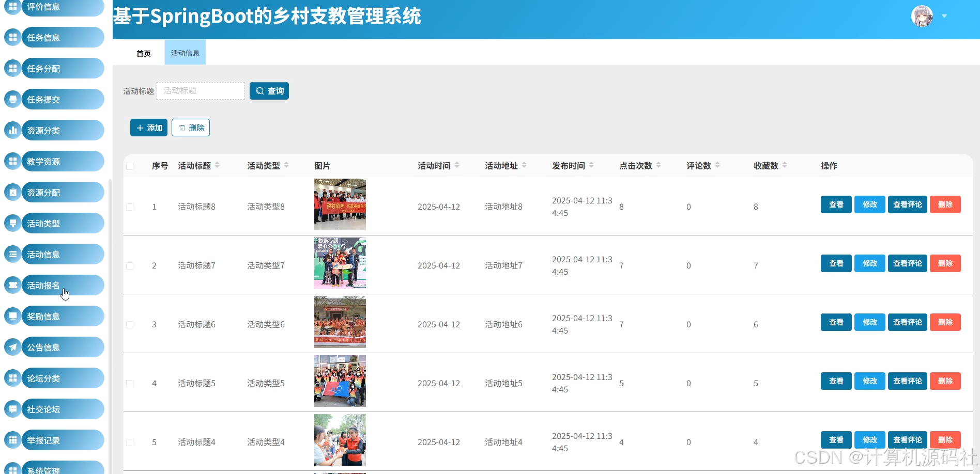Viewport: 980px width, 474px height.
Task: Click the chat bubble icon beside 社交论坛
Action: (13, 409)
